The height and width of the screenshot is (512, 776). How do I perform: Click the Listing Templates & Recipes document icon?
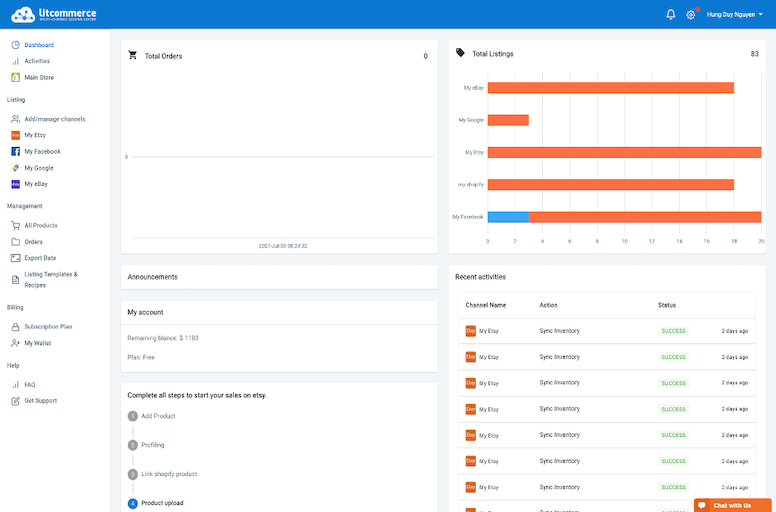(15, 280)
